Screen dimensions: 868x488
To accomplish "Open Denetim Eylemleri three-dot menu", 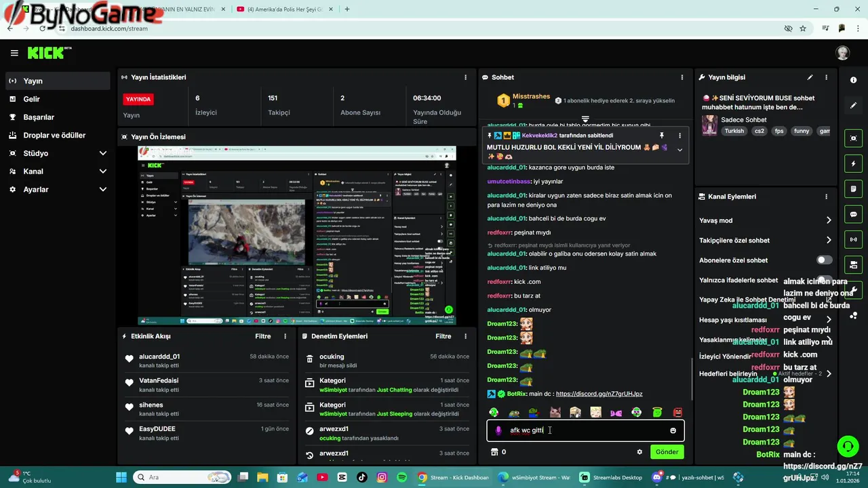I will [465, 336].
